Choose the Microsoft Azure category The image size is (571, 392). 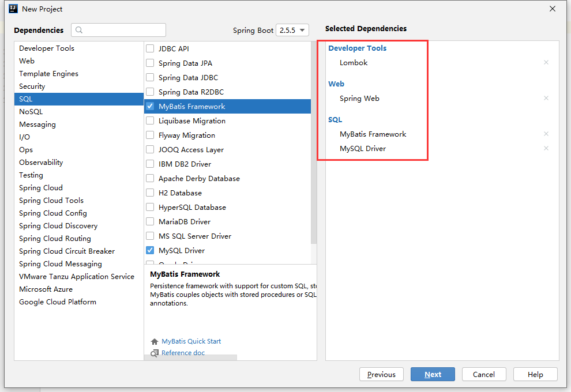79,289
